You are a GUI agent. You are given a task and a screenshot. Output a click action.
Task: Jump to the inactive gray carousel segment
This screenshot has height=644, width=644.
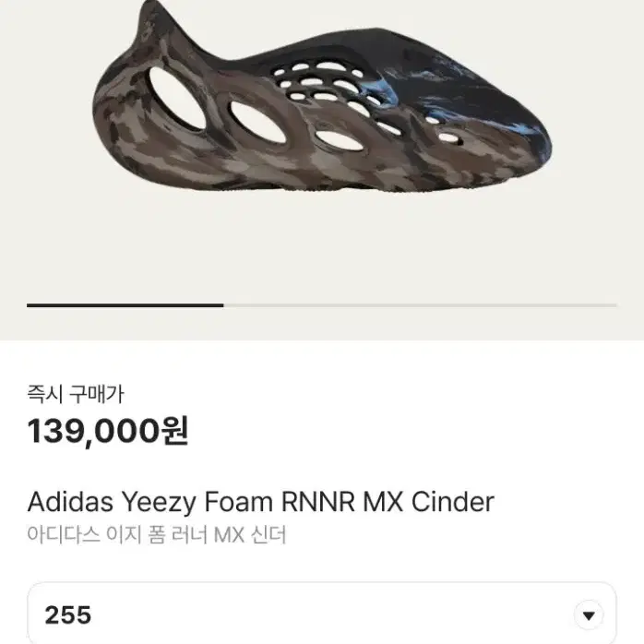[x=420, y=305]
